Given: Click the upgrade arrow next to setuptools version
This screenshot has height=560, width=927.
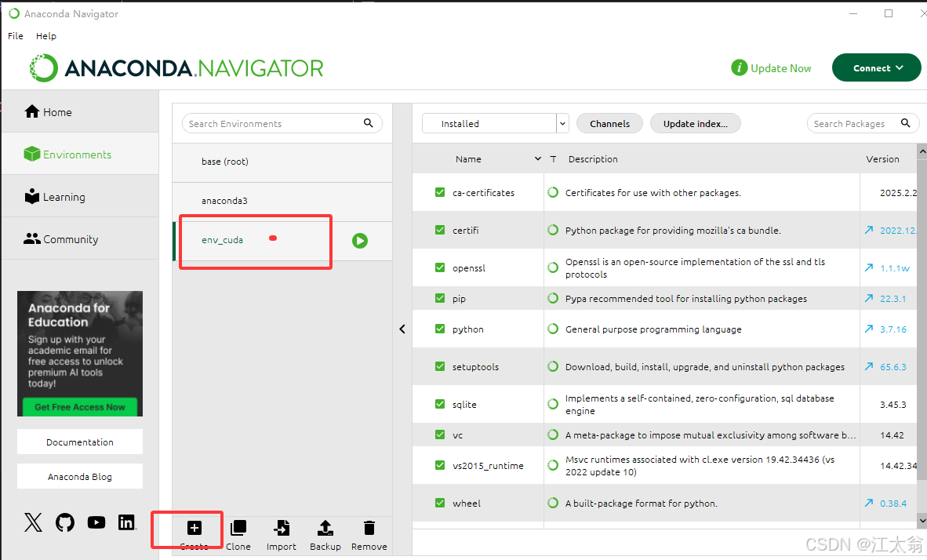Looking at the screenshot, I should coord(868,366).
